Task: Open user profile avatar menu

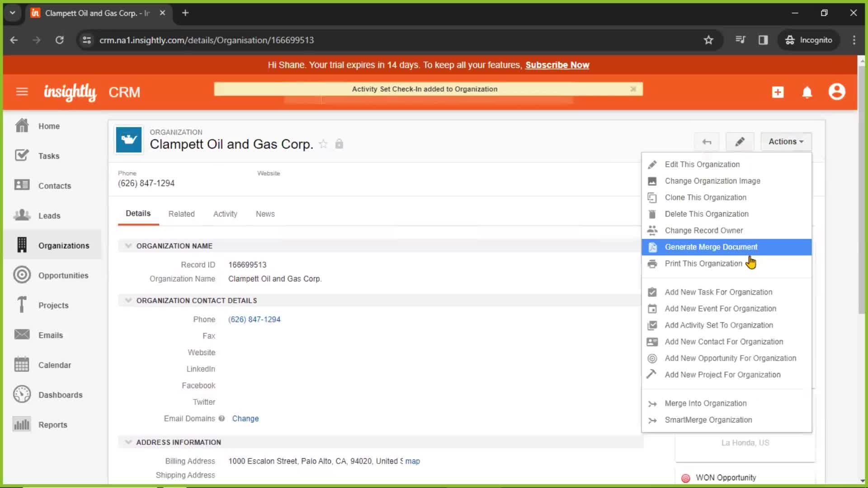Action: coord(837,92)
